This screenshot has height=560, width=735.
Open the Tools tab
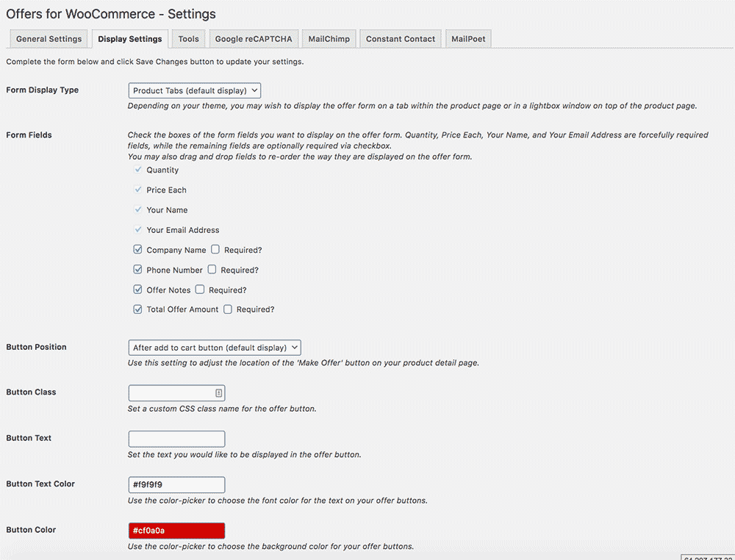pos(188,39)
